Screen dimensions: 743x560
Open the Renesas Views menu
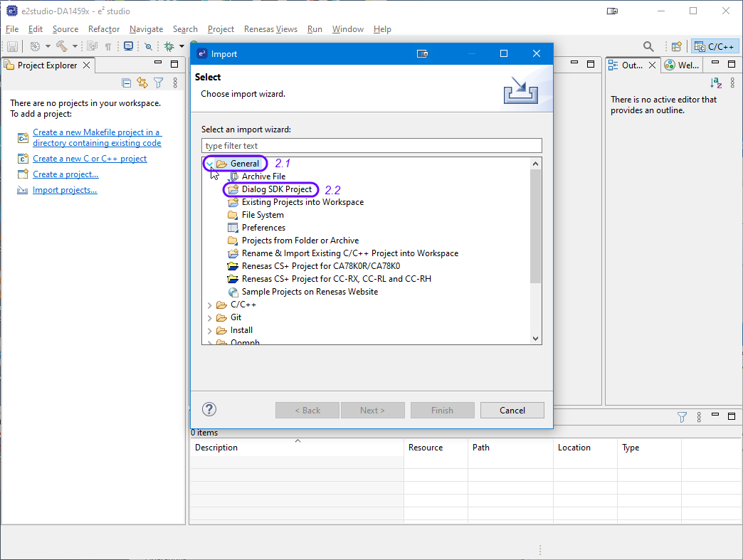point(270,29)
